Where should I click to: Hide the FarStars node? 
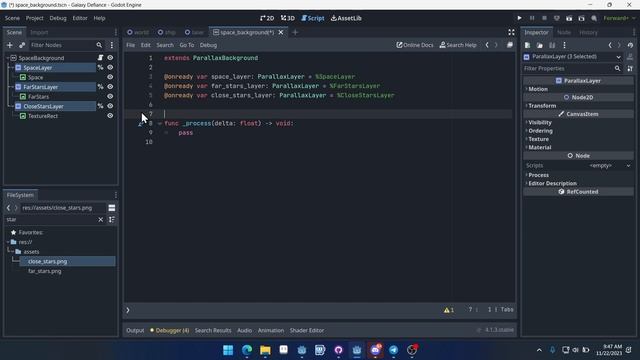pyautogui.click(x=110, y=97)
